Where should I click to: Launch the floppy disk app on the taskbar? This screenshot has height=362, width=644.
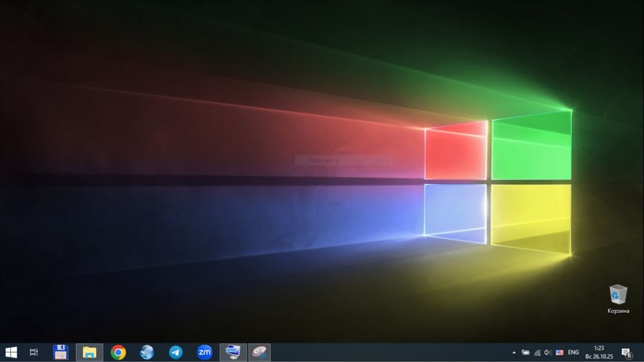(61, 352)
